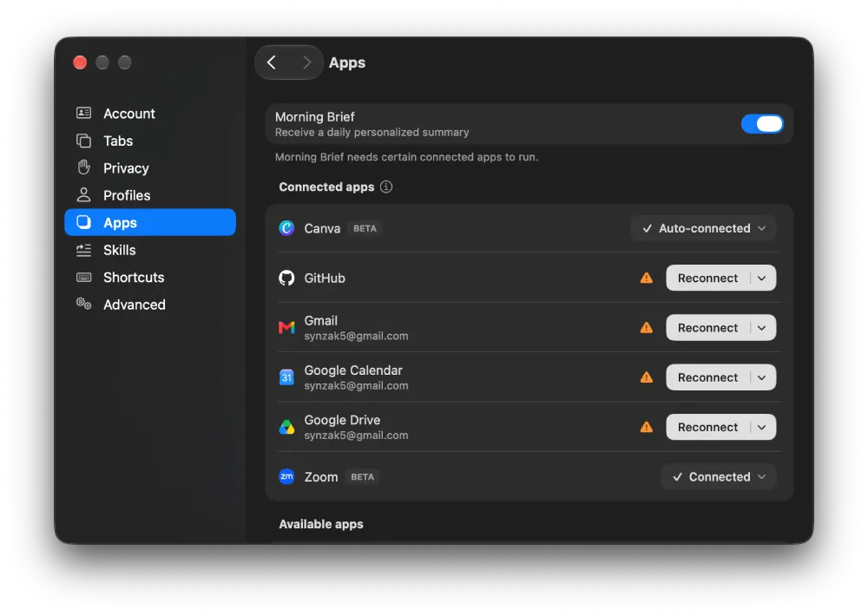Expand the chevron beside Google Calendar Reconnect
The image size is (868, 616).
[762, 377]
